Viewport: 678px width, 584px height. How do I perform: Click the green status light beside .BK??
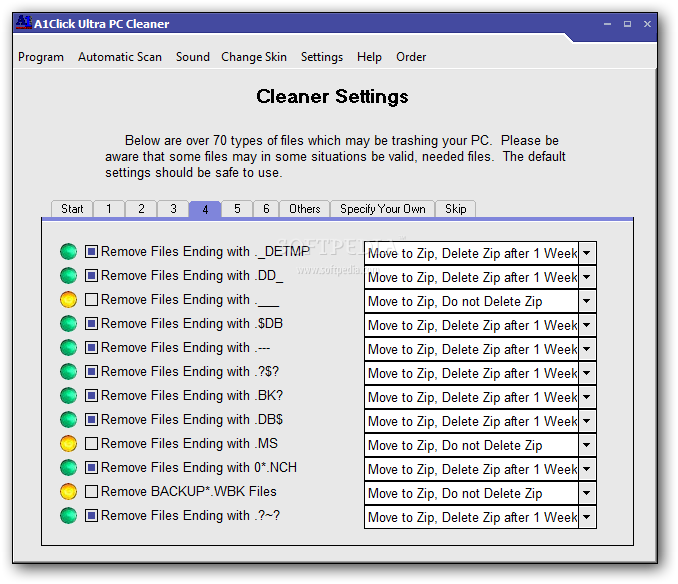click(x=68, y=396)
